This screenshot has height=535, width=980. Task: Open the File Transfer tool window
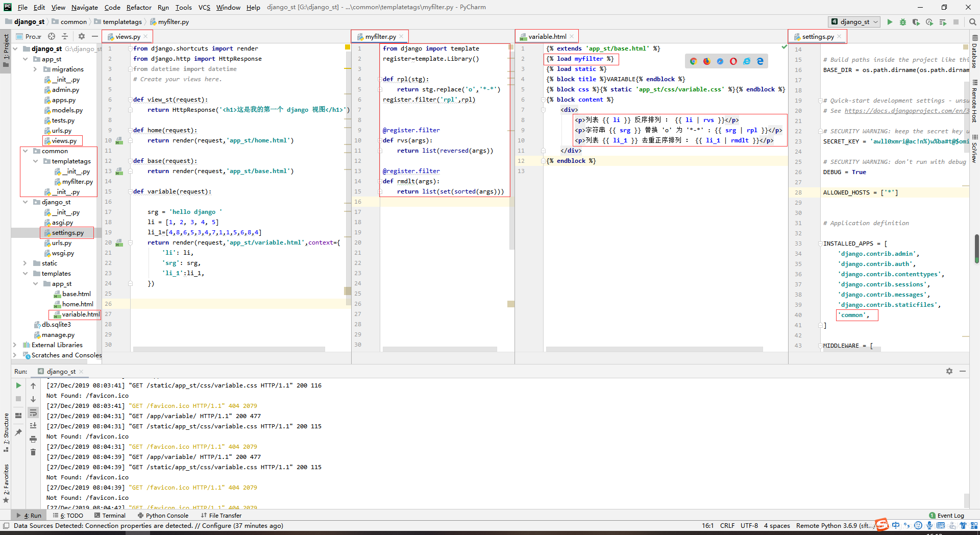[221, 516]
